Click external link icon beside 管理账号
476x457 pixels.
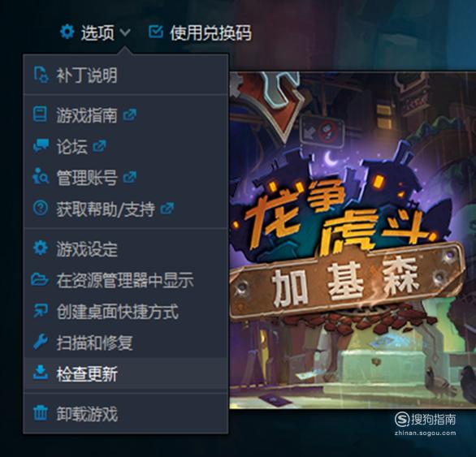pos(130,177)
